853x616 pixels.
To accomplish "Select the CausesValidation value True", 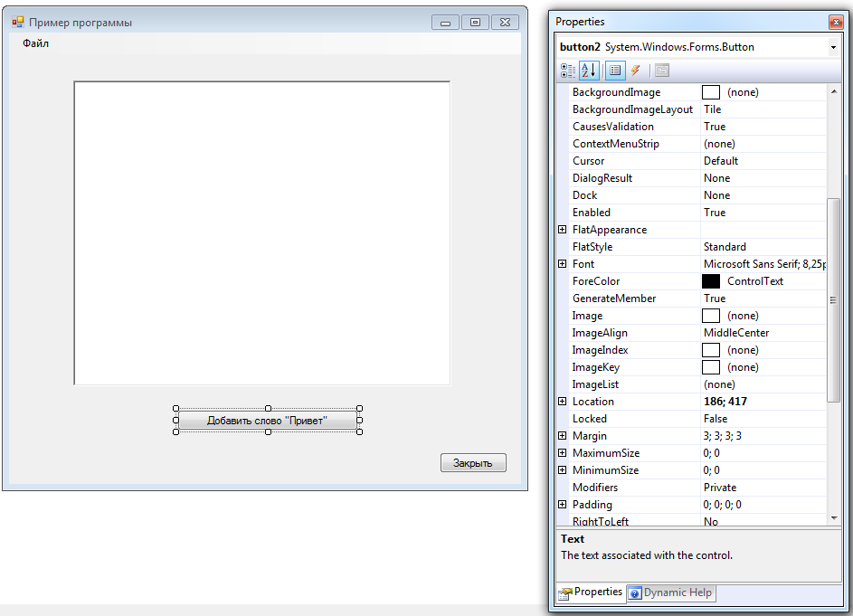I will pyautogui.click(x=715, y=127).
